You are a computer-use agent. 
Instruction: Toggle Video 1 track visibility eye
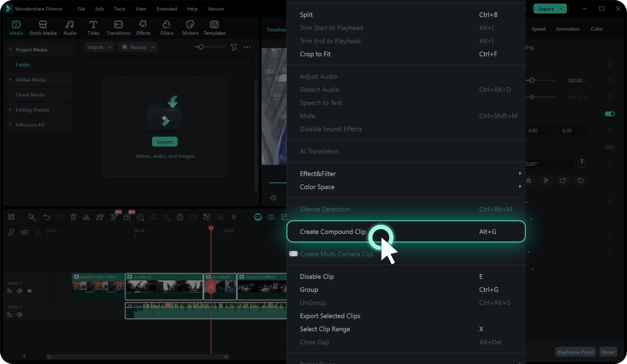click(29, 291)
